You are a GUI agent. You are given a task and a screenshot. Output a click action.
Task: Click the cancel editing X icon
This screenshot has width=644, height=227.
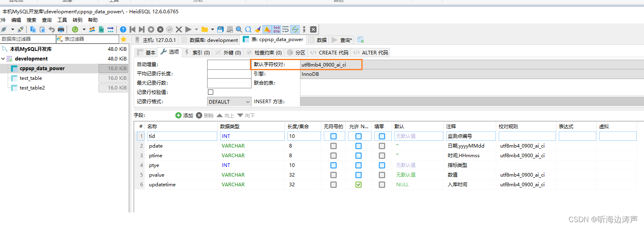point(179,29)
